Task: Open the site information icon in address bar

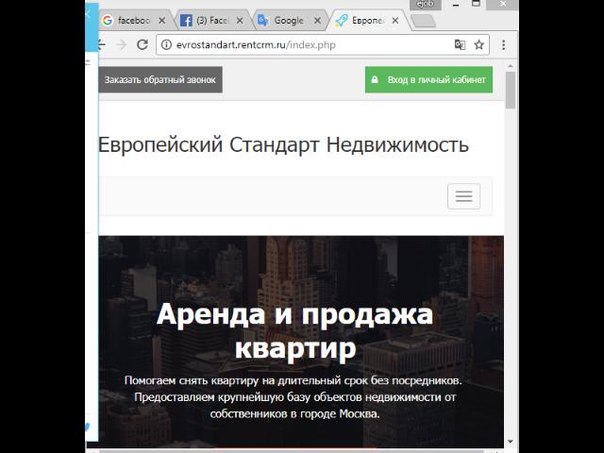Action: point(166,45)
